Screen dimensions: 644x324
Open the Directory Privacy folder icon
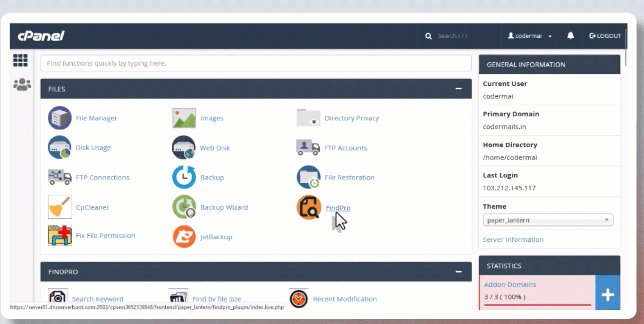308,118
